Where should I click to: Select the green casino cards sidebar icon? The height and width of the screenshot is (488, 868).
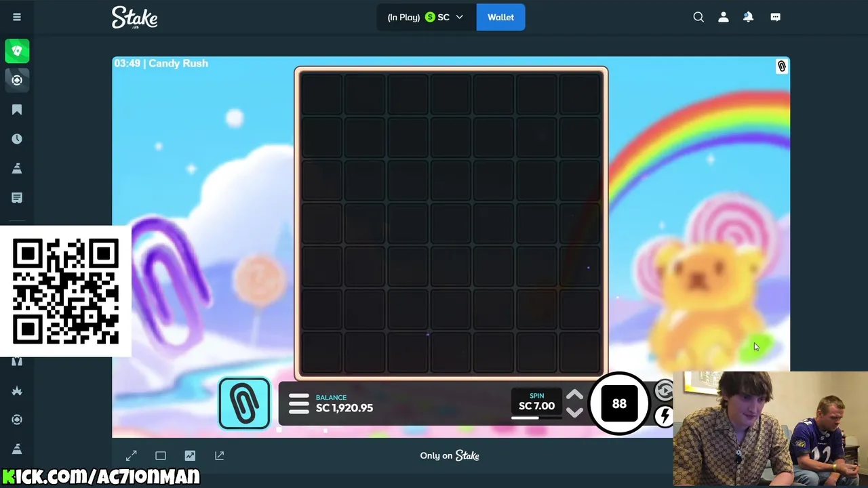(17, 51)
